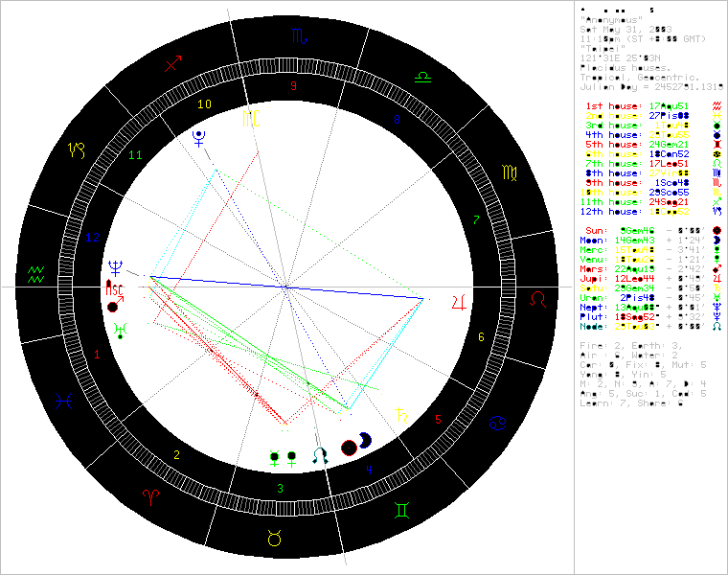Select the Mars symbol in the Mars list row
This screenshot has height=575, width=728.
click(x=717, y=269)
